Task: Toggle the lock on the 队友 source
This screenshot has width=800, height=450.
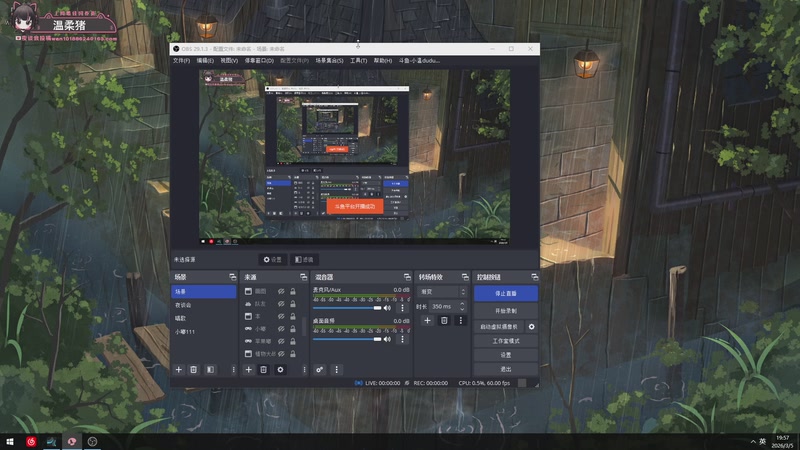Action: point(293,304)
